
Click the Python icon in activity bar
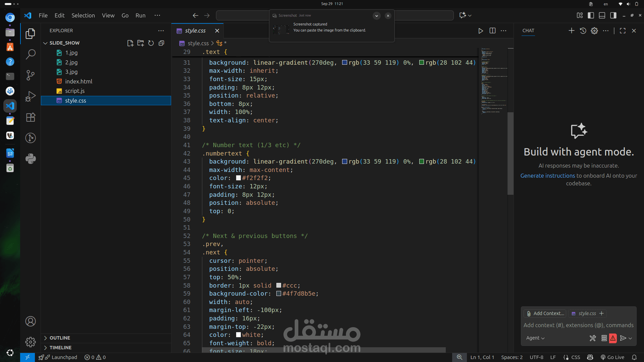pos(31,159)
